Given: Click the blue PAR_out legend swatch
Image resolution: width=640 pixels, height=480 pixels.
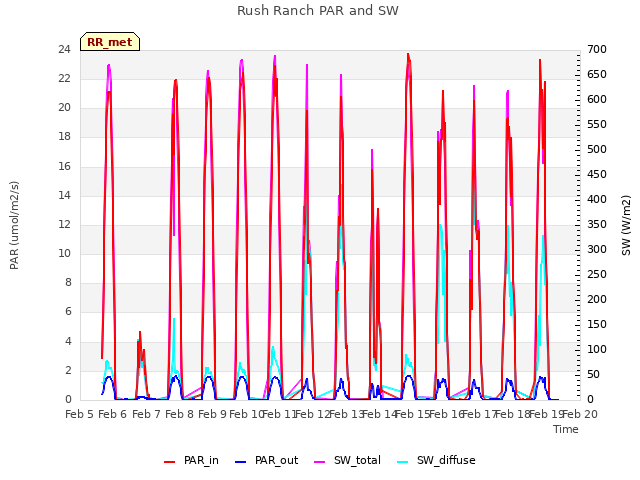Looking at the screenshot, I should pyautogui.click(x=241, y=462).
